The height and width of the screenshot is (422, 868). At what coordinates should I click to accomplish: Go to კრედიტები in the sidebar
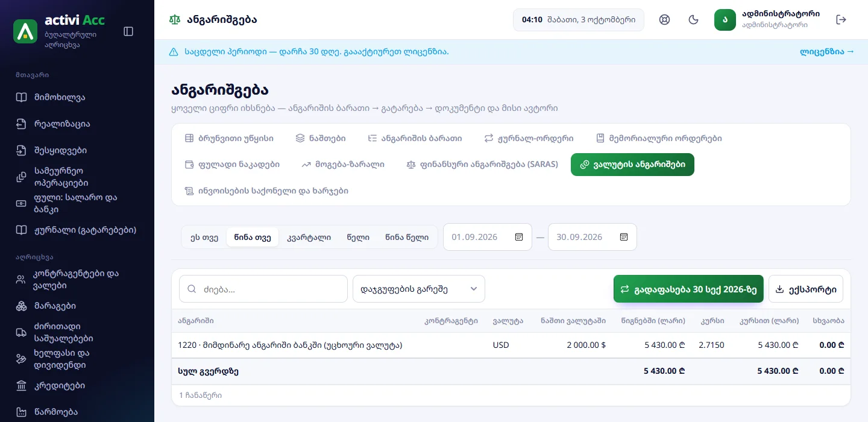coord(77,385)
